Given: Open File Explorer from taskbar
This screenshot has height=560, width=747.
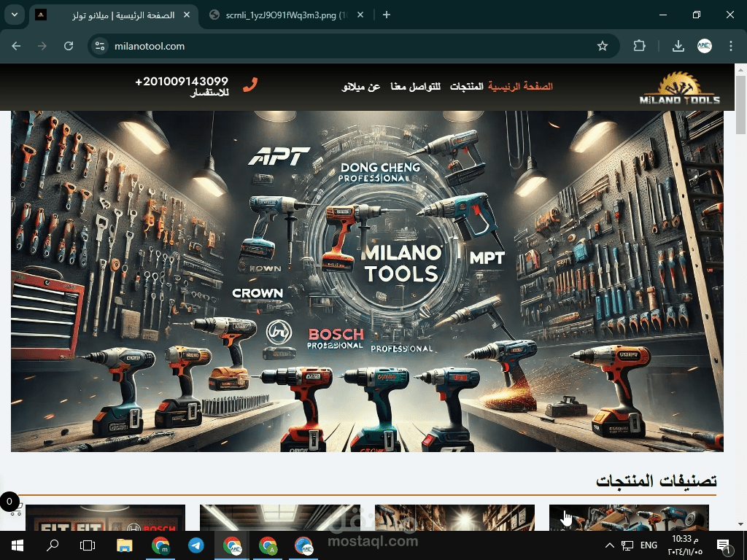Looking at the screenshot, I should coord(124,545).
